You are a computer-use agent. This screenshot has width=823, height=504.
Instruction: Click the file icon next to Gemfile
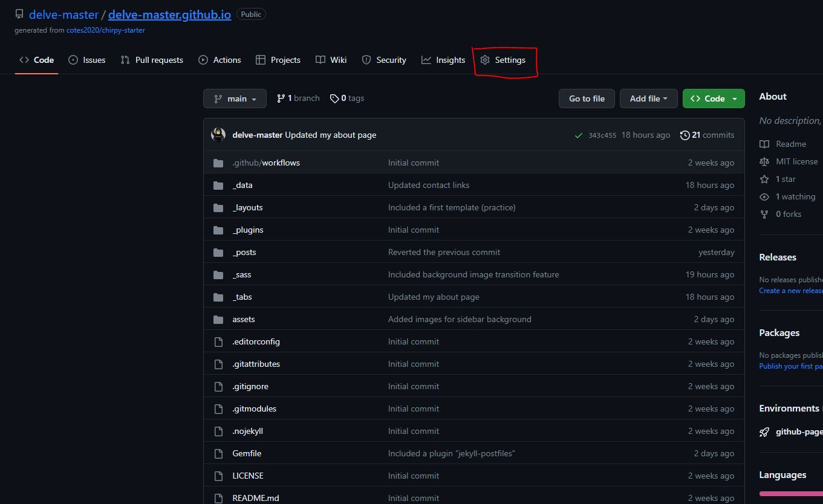[x=218, y=453]
